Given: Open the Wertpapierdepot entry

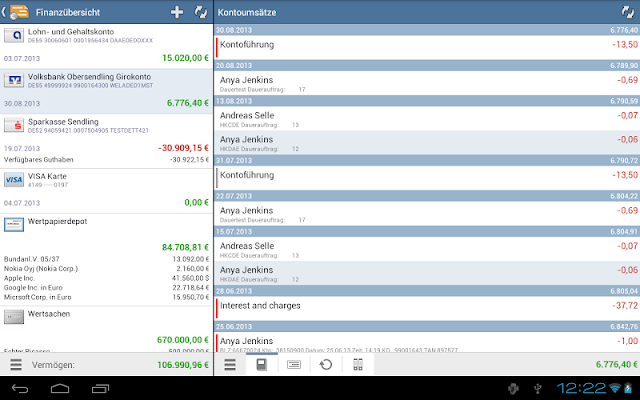Looking at the screenshot, I should pos(106,259).
